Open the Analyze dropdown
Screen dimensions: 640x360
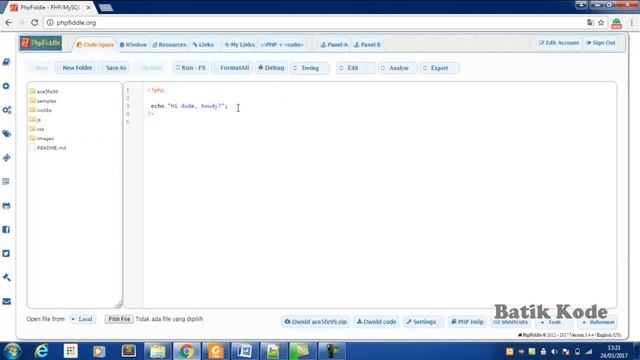coord(398,68)
